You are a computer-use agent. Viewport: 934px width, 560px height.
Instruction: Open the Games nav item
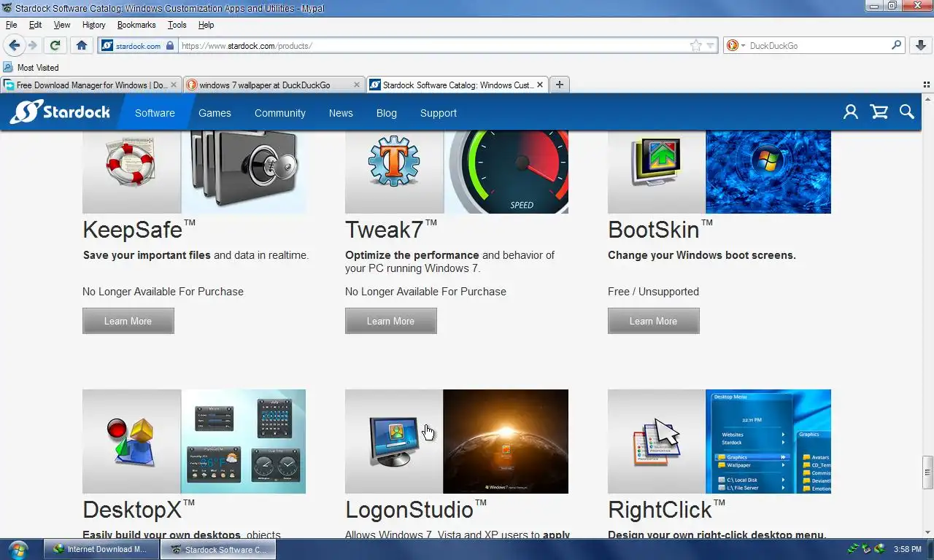(215, 113)
